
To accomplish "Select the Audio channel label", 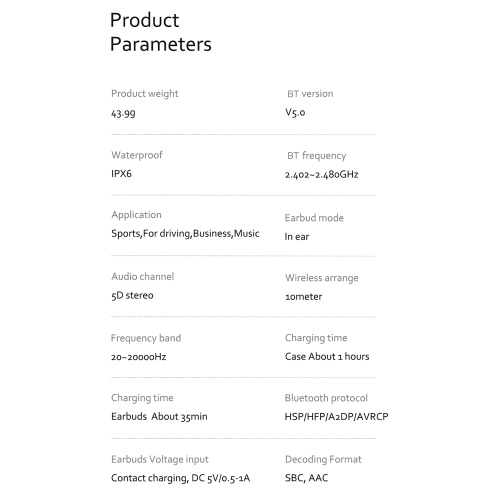I will click(143, 277).
